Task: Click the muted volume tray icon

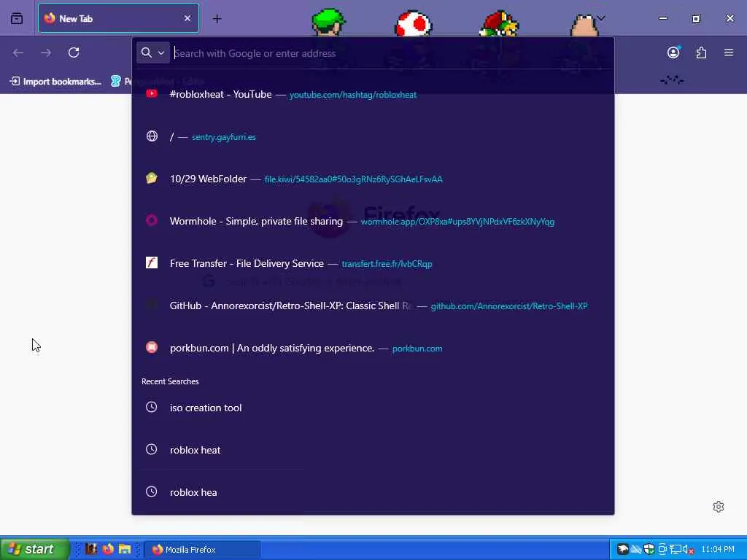Action: click(687, 550)
